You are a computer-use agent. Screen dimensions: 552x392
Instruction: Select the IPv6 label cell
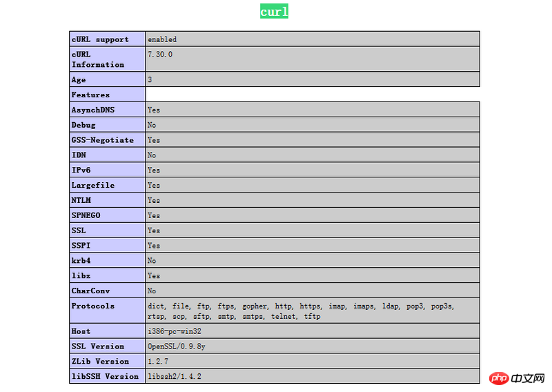[108, 170]
